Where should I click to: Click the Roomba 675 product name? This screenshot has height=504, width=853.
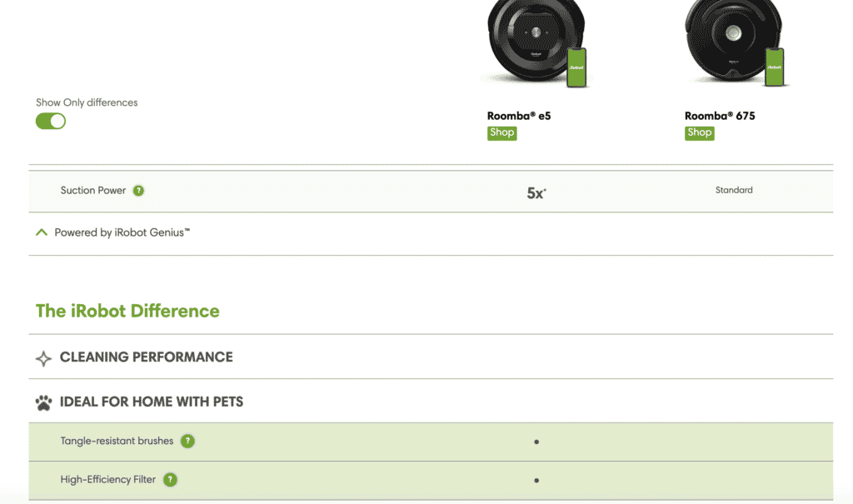[720, 116]
